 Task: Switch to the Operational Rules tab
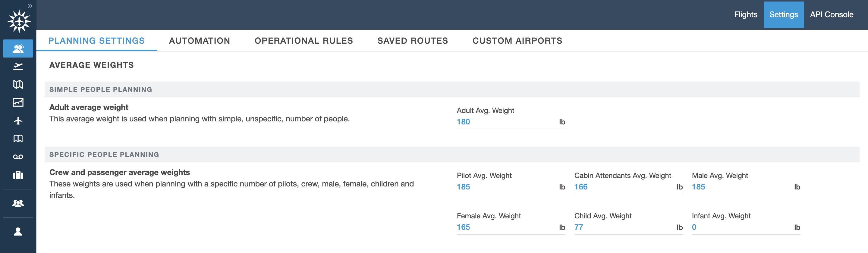point(303,41)
